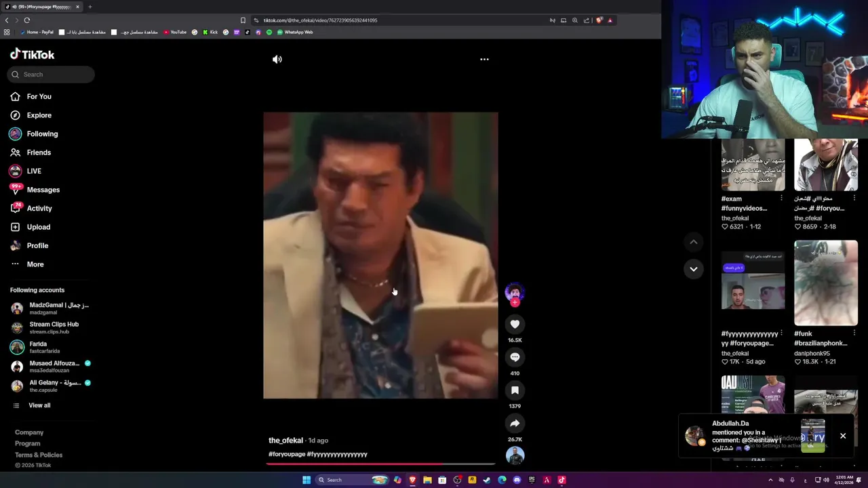
Task: Open the Friends tab in sidebar
Action: [31, 152]
